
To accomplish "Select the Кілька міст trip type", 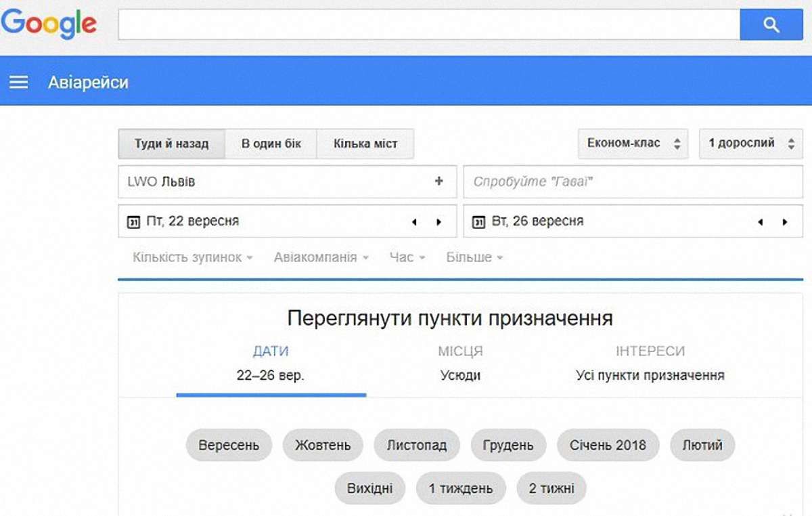I will 365,144.
